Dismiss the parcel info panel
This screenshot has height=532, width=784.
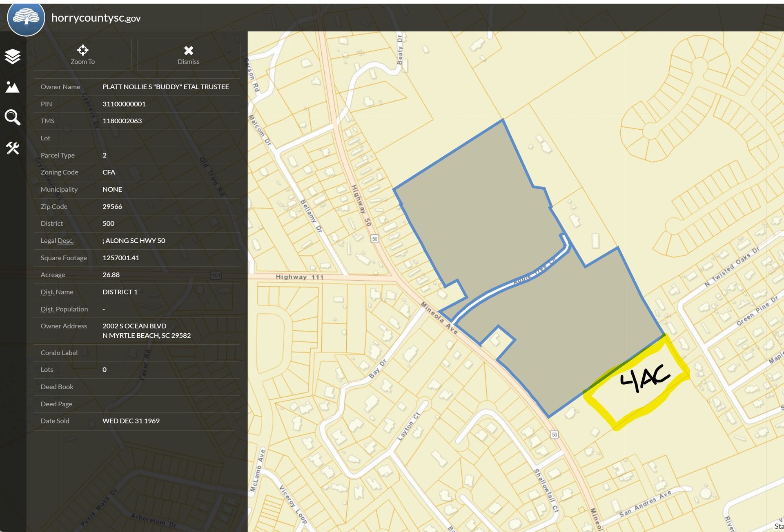coord(188,55)
